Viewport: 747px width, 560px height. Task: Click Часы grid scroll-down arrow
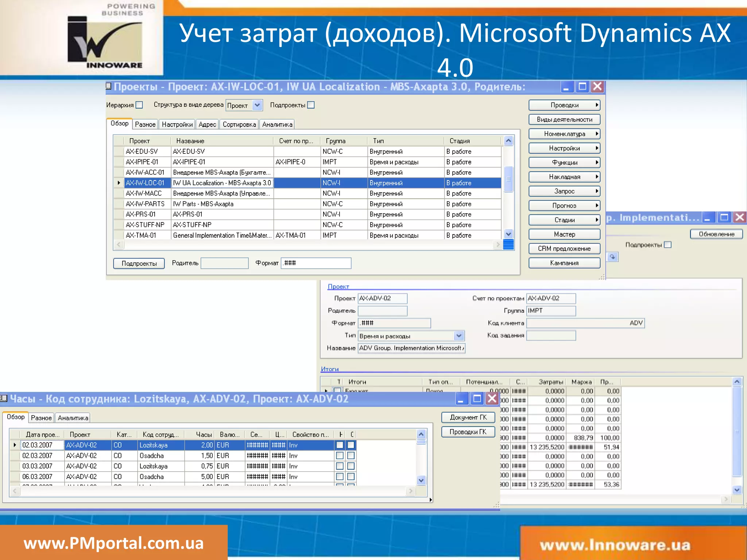[x=421, y=480]
